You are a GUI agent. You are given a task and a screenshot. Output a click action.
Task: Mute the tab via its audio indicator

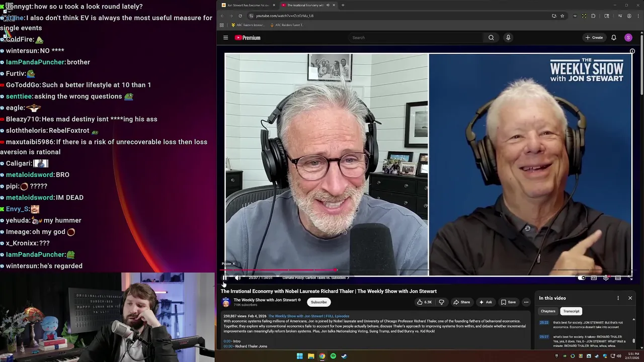[328, 5]
